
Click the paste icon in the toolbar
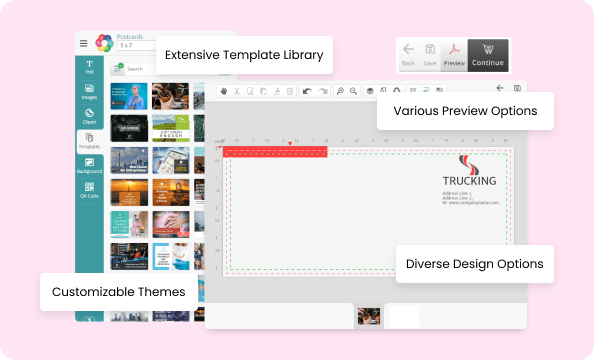coord(263,91)
